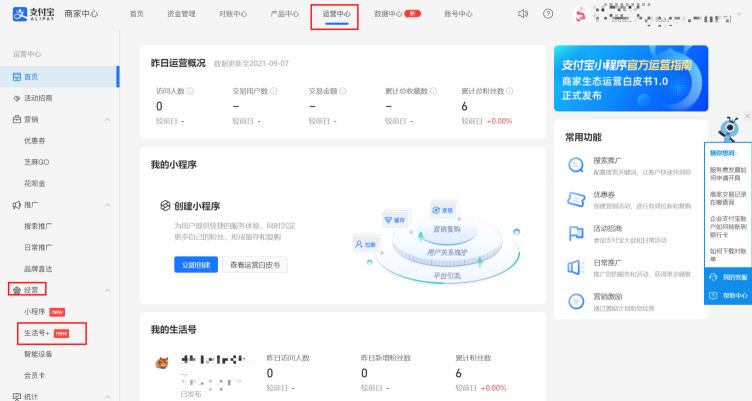752x401 pixels.
Task: Click the 推广 megaphone icon in sidebar
Action: tap(17, 205)
